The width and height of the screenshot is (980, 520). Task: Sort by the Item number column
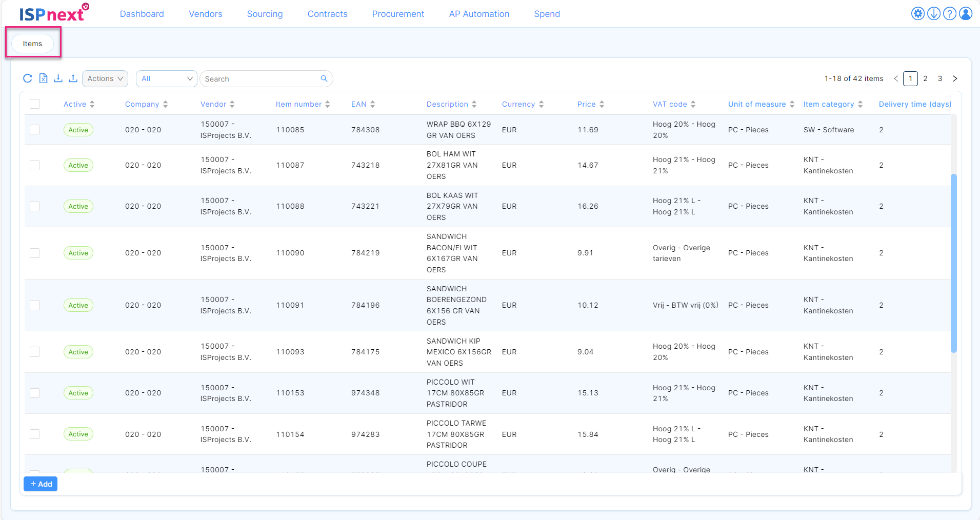[303, 104]
